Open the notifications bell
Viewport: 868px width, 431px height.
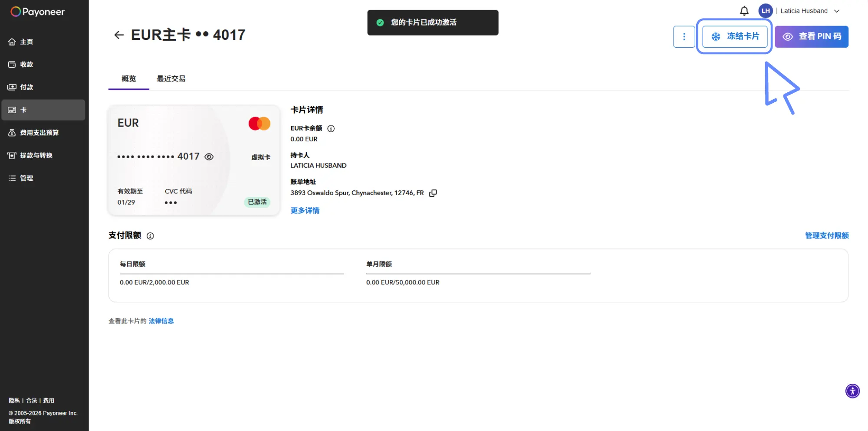coord(744,11)
